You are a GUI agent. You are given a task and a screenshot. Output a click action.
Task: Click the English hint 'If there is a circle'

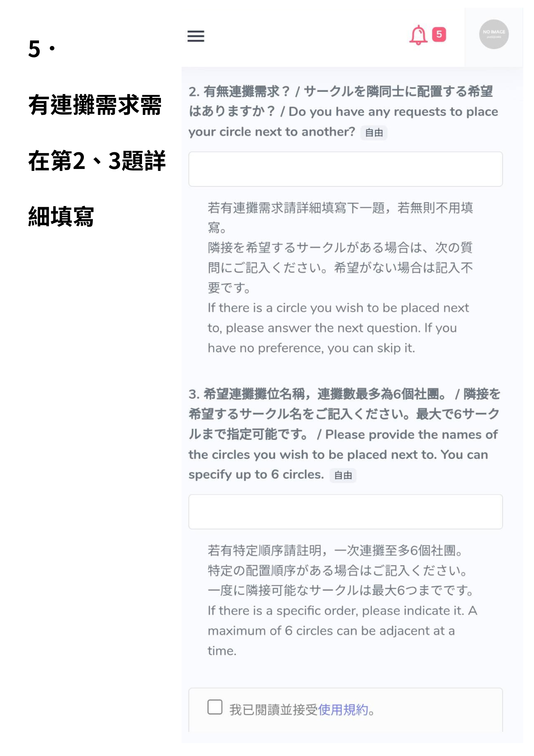point(338,328)
